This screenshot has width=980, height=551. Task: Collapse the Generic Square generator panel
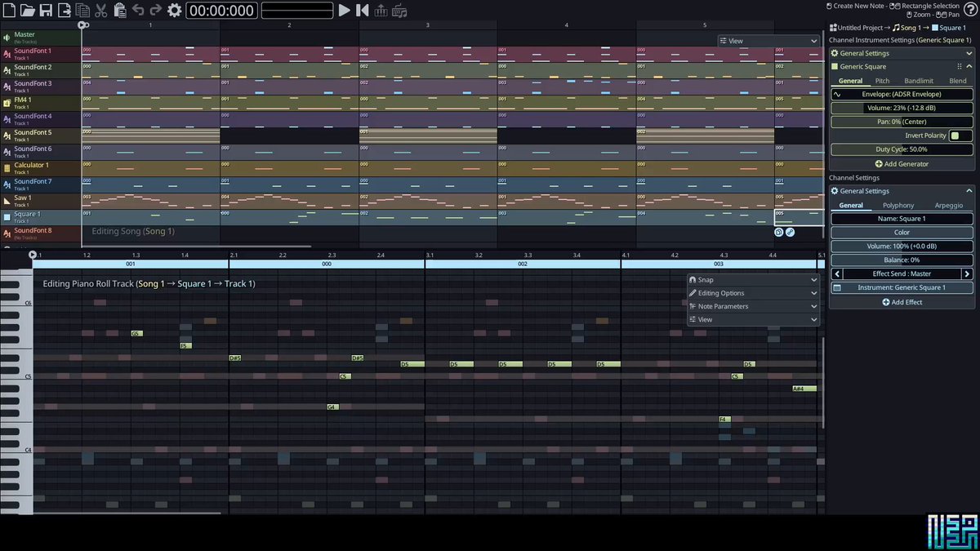coord(969,66)
